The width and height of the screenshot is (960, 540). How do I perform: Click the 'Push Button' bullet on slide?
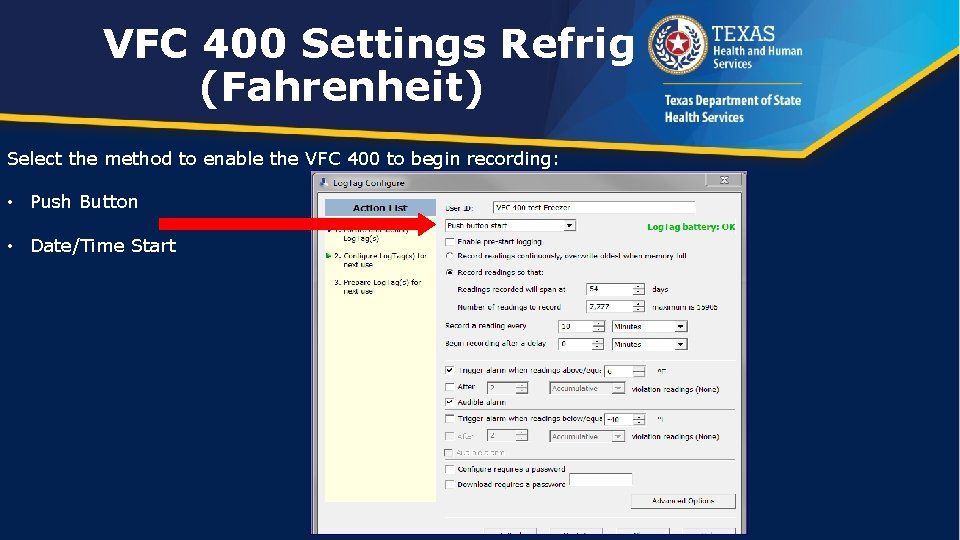(84, 201)
